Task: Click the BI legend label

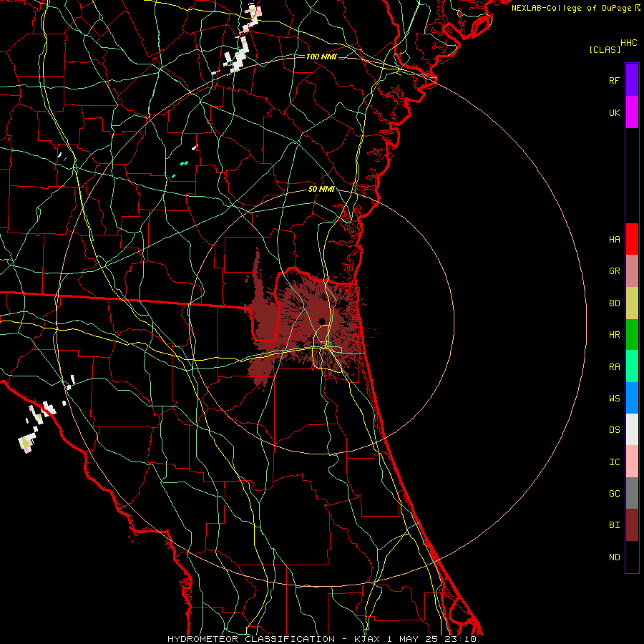Action: [615, 525]
